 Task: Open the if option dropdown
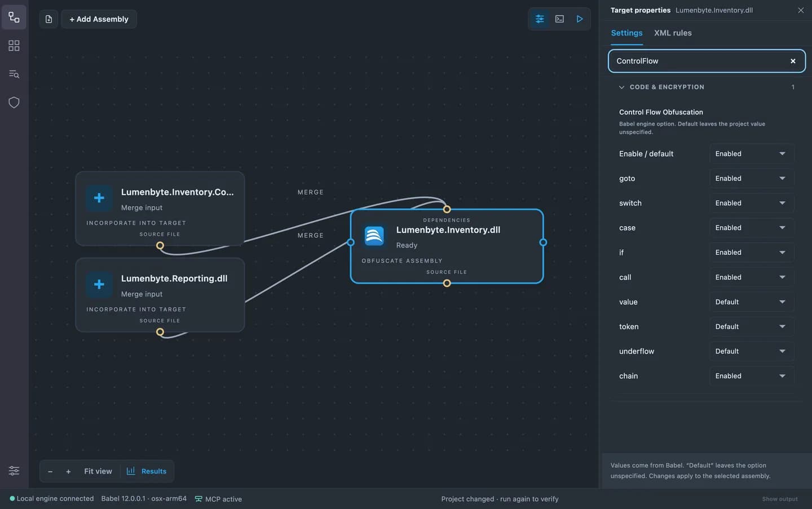point(751,253)
